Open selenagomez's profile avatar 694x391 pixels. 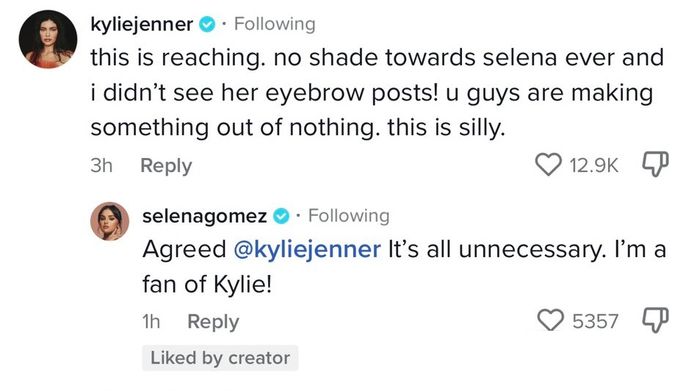109,221
